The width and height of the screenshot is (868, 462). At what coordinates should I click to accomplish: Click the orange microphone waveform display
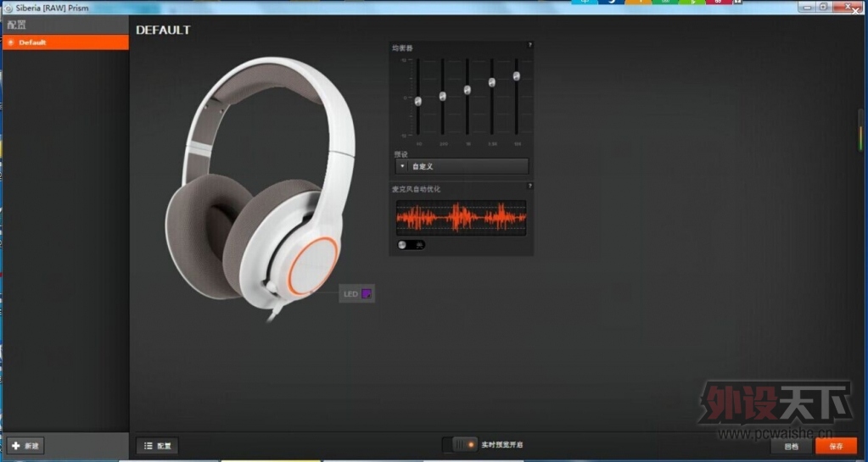pos(461,218)
